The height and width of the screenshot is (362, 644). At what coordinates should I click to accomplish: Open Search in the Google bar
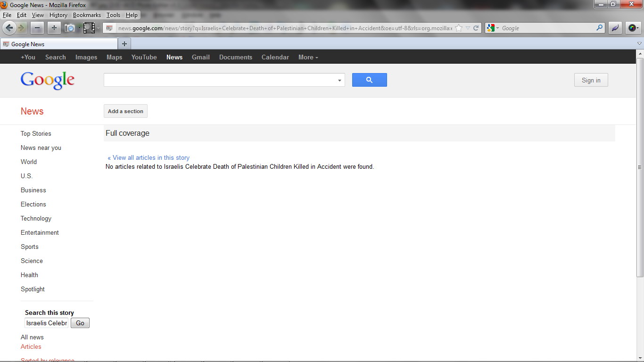click(x=56, y=57)
